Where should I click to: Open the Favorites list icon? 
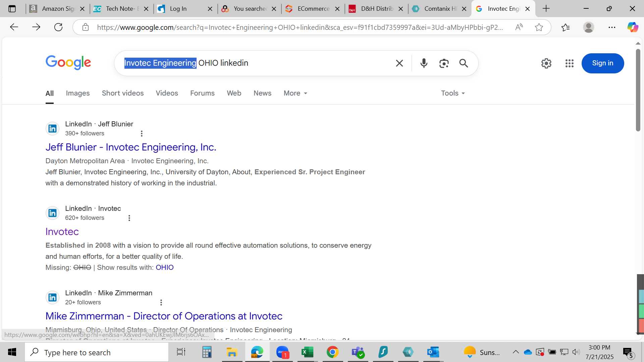[x=566, y=27]
